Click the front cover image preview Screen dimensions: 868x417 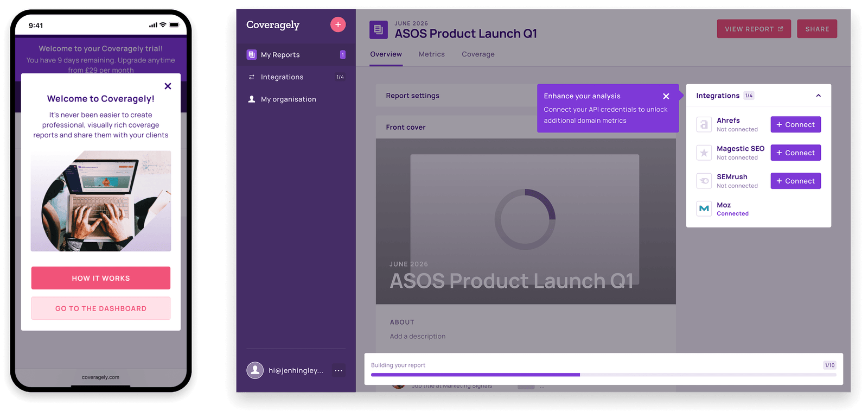[526, 222]
